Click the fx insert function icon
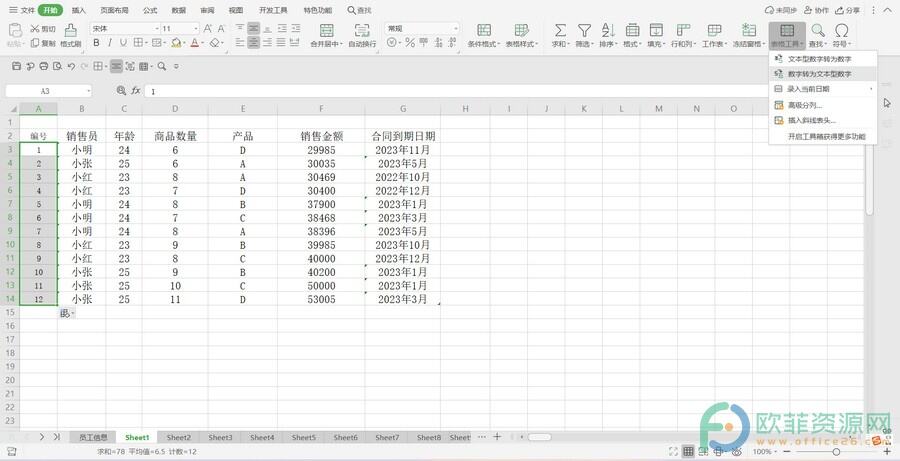 [135, 91]
